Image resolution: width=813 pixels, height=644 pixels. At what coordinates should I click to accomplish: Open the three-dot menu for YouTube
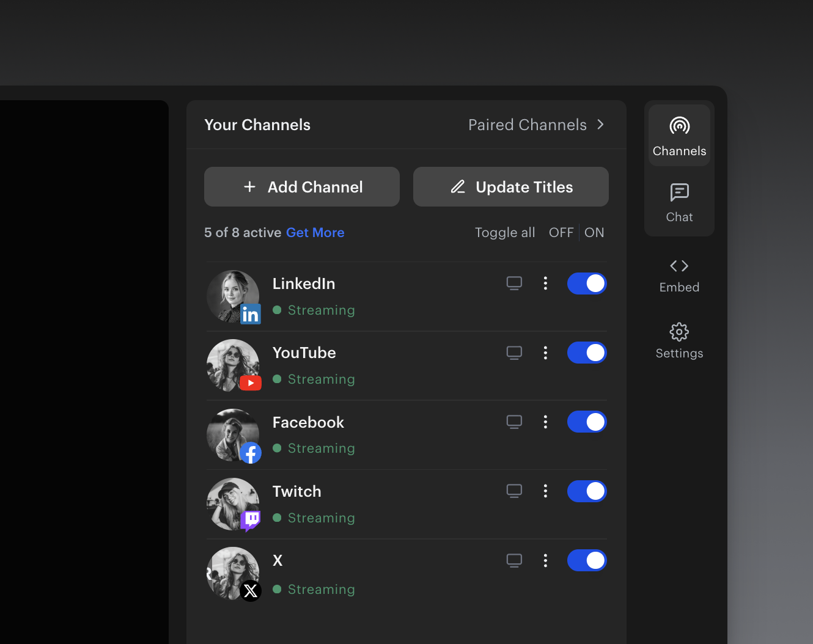point(545,353)
